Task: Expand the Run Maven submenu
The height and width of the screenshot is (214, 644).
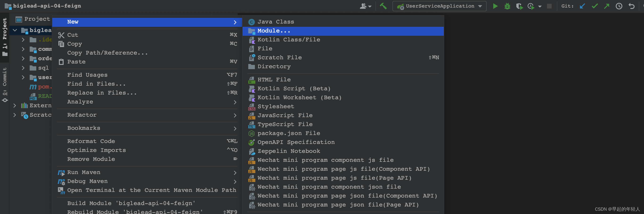Action: (x=147, y=173)
